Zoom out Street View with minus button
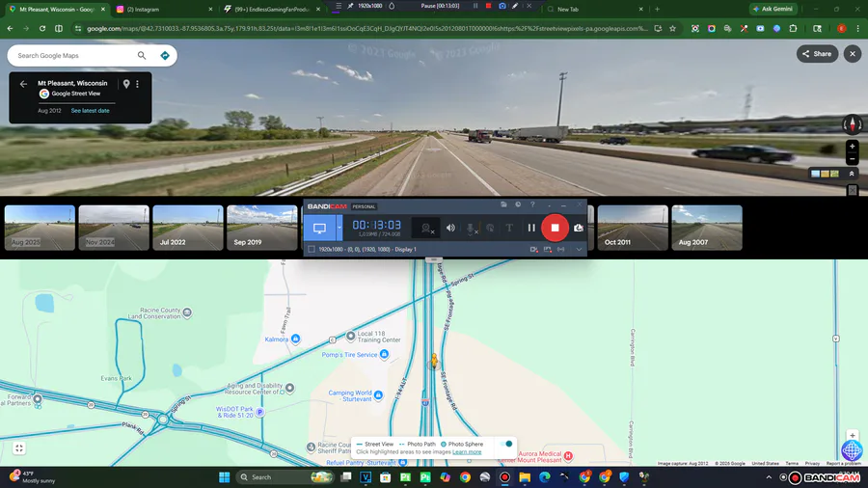 852,159
